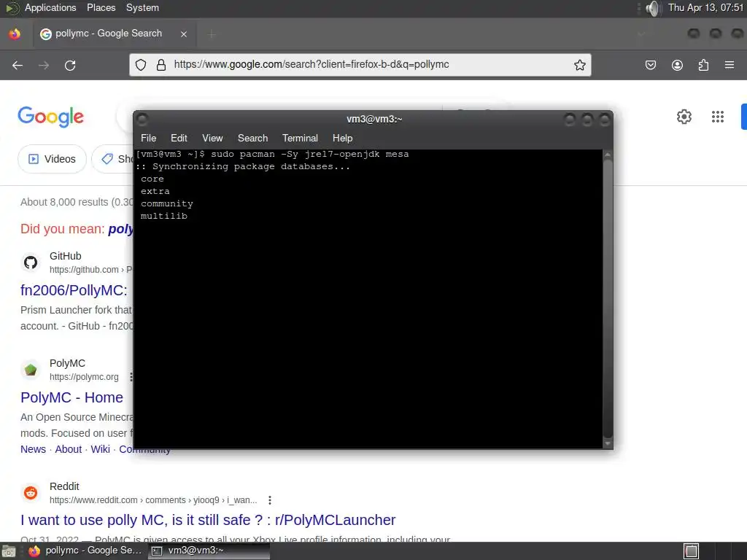Open the Firefox hamburger application menu
Image resolution: width=747 pixels, height=560 pixels.
pos(729,65)
